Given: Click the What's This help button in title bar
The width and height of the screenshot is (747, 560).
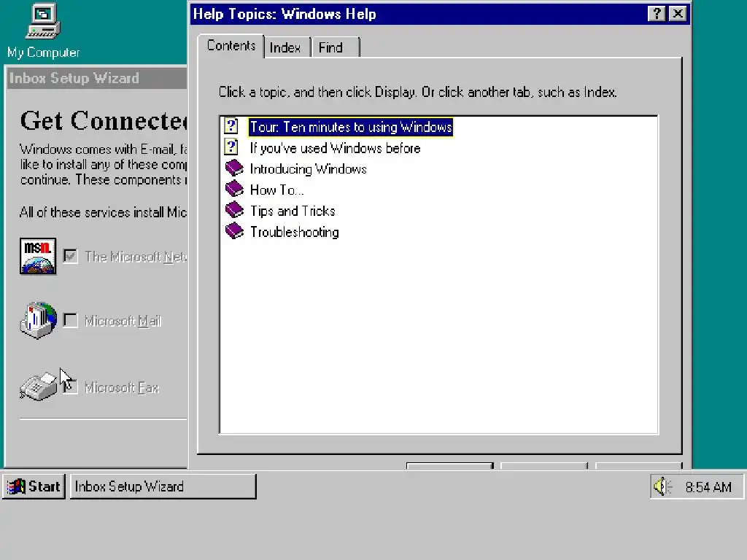Looking at the screenshot, I should pyautogui.click(x=657, y=14).
